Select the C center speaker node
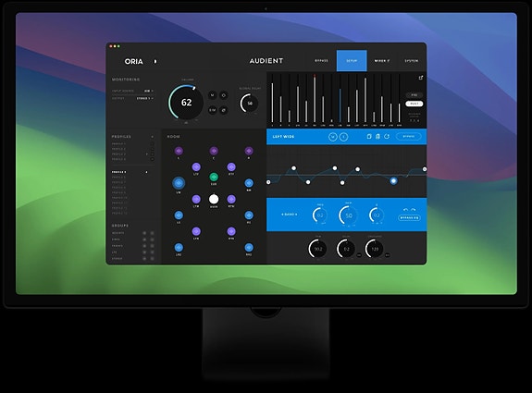 coord(214,151)
